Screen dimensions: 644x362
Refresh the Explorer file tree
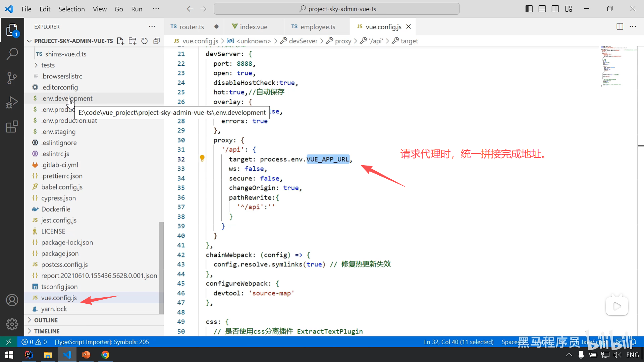pos(144,41)
